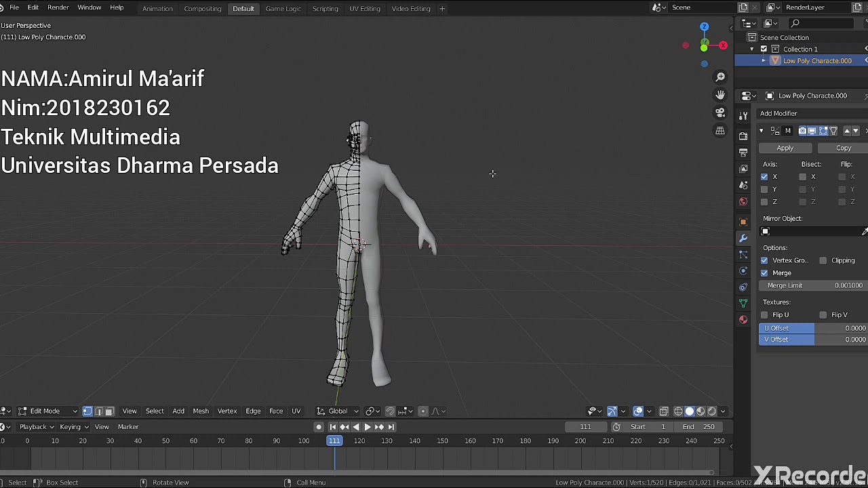Screen dimensions: 868x488
Task: Open the Object Data mesh tab
Action: point(743,303)
